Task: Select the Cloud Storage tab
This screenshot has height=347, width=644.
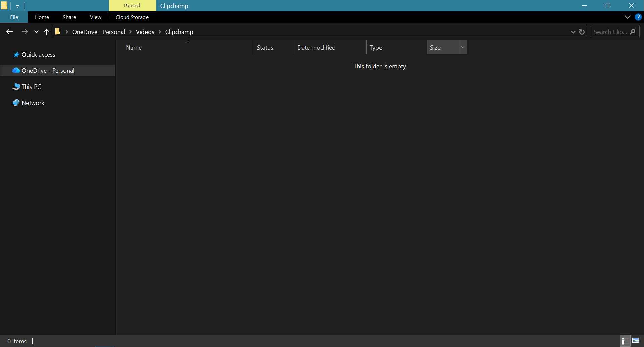Action: 132,17
